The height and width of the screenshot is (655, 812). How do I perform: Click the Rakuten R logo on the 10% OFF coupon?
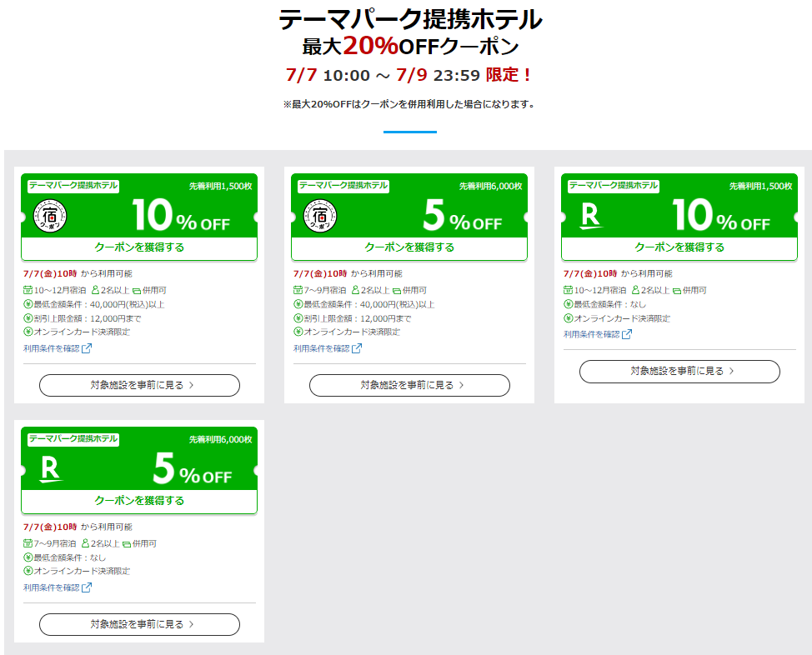[589, 217]
